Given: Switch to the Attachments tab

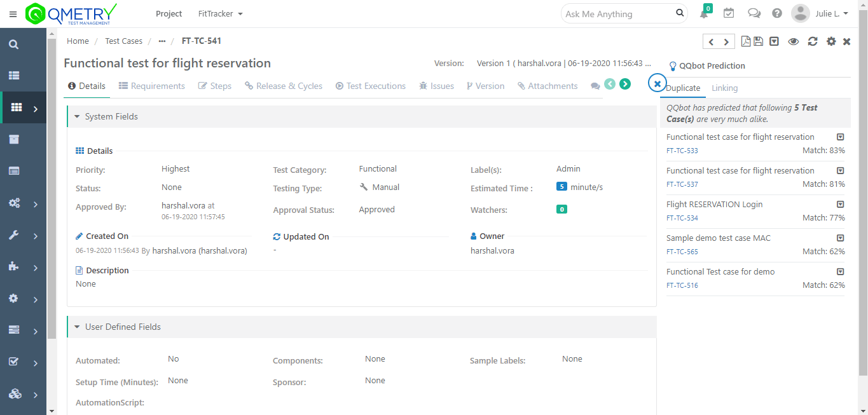Looking at the screenshot, I should pyautogui.click(x=548, y=86).
